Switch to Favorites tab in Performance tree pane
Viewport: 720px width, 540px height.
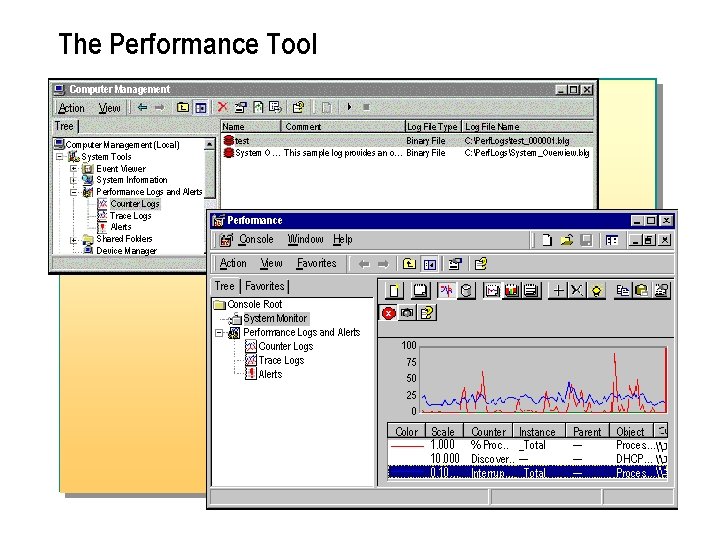coord(265,286)
